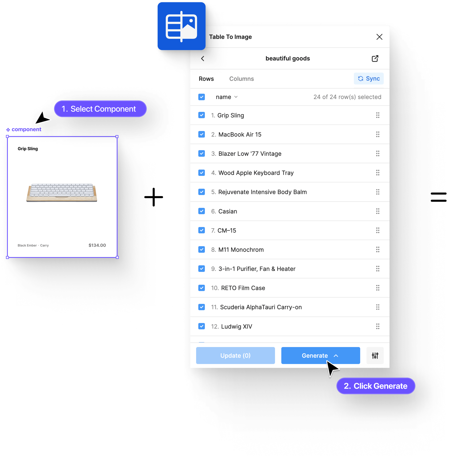465x476 pixels.
Task: Click the external link icon next to 'beautiful goods'
Action: tap(374, 59)
